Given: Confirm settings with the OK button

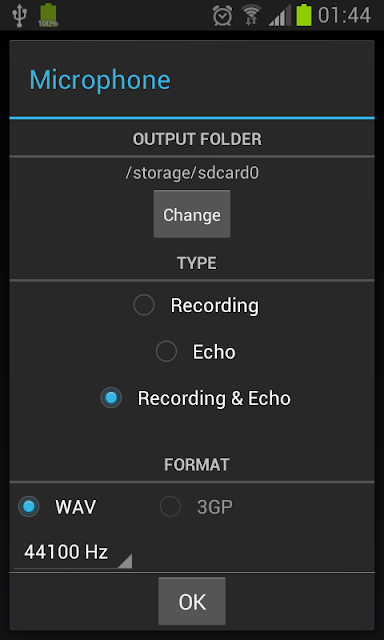Looking at the screenshot, I should point(192,601).
